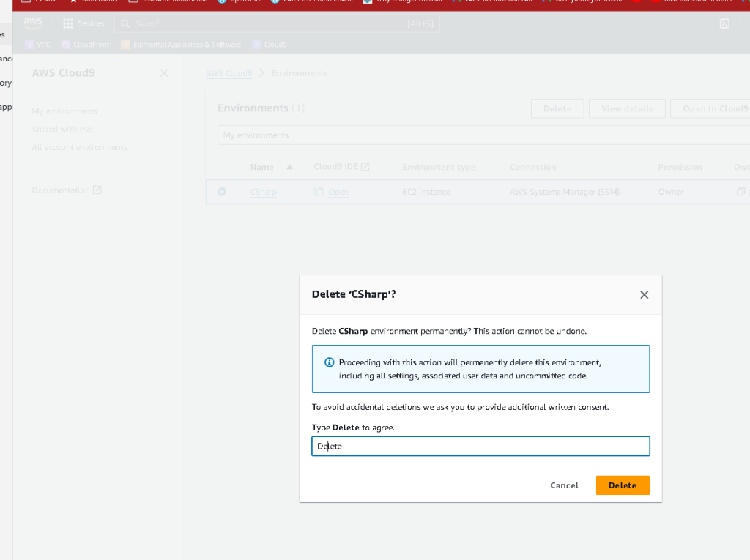Click the AWS Cloud9 breadcrumb link
The height and width of the screenshot is (560, 750).
229,72
